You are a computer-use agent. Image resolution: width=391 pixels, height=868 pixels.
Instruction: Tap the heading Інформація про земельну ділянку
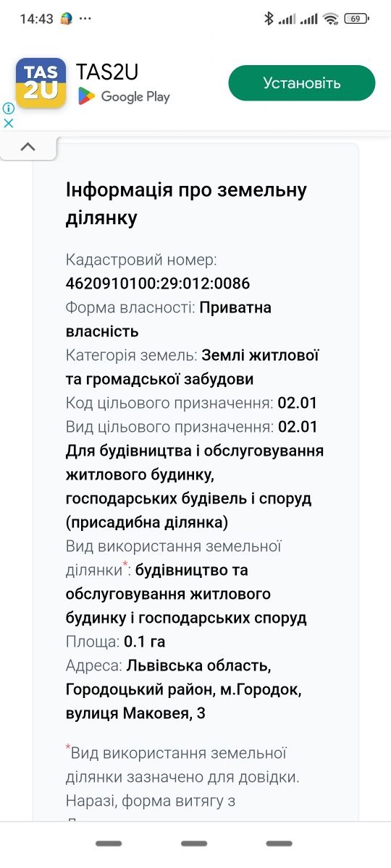tap(186, 203)
